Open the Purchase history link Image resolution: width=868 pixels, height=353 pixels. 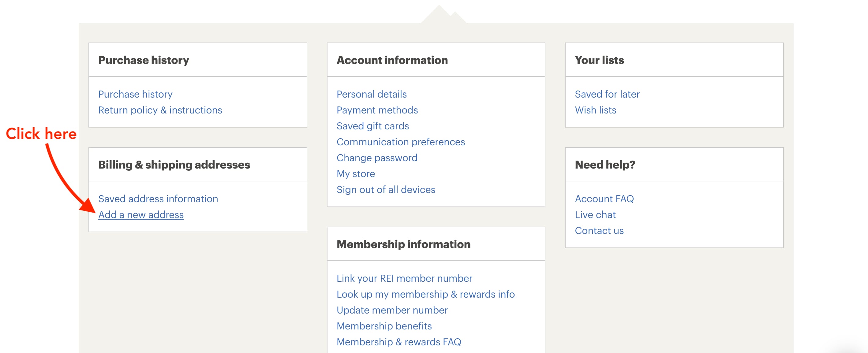pyautogui.click(x=135, y=94)
